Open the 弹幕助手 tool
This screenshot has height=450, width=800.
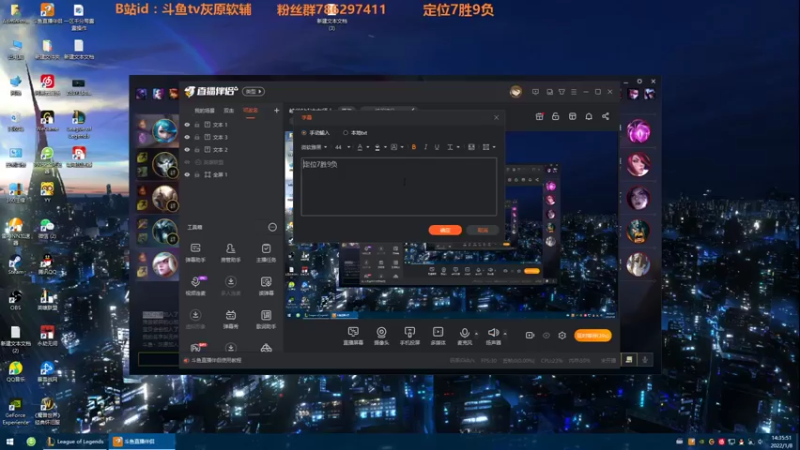click(x=195, y=253)
